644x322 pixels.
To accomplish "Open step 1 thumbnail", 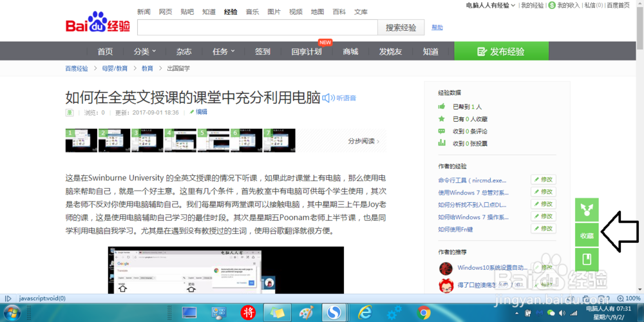I will (x=81, y=140).
